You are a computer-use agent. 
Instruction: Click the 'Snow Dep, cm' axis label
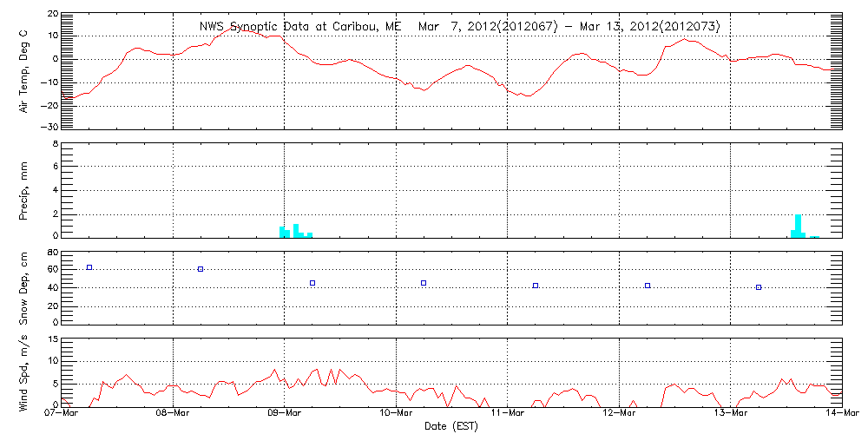click(x=24, y=288)
